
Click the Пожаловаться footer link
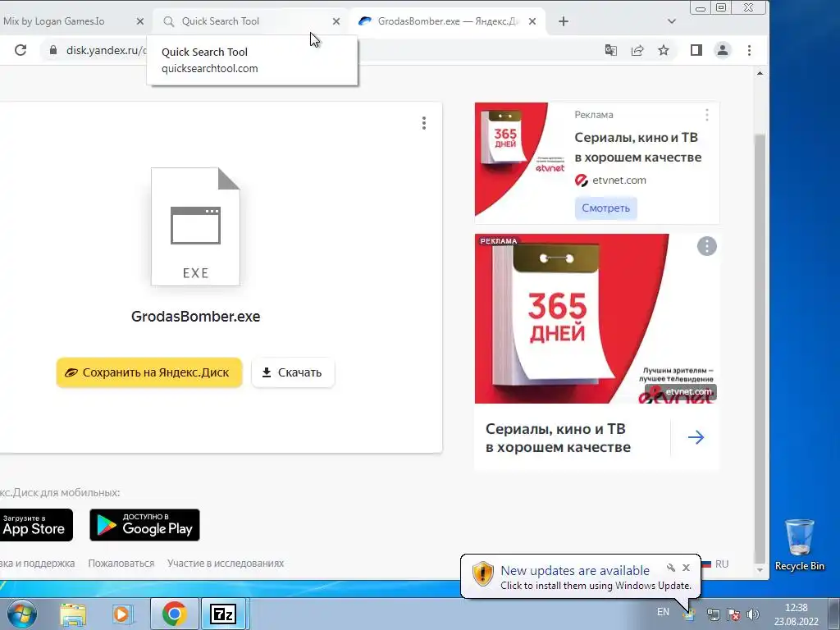point(121,564)
